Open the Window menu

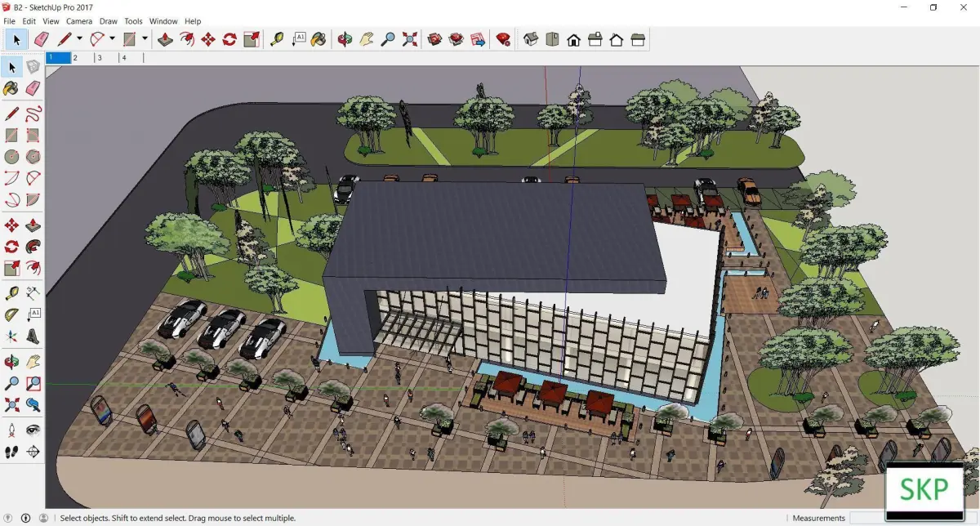163,21
